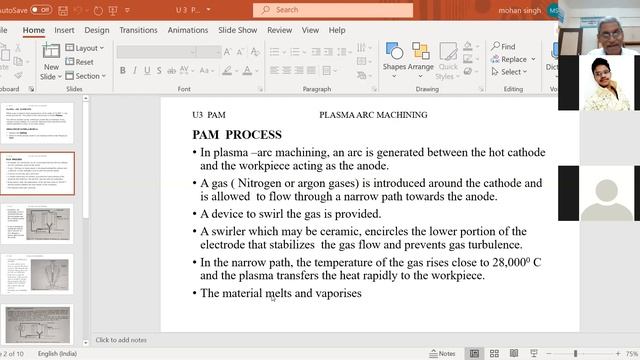Align text left icon

274,71
